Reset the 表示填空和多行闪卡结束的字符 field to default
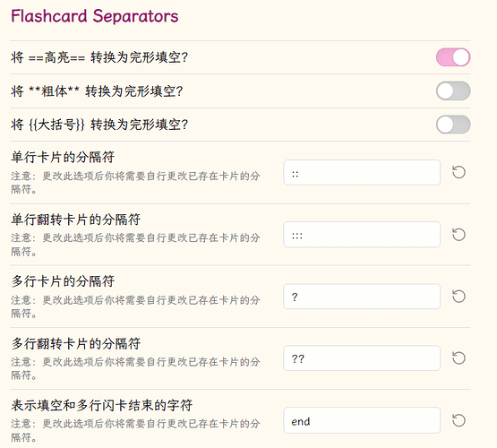 tap(458, 420)
